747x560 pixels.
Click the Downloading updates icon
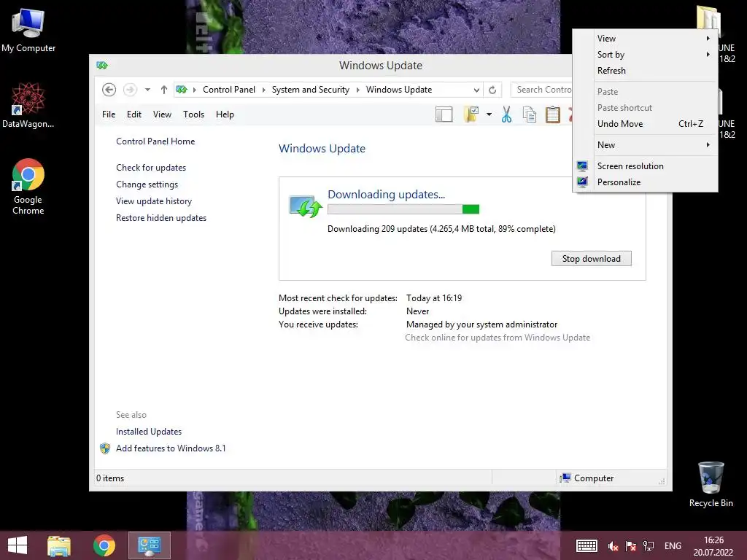pyautogui.click(x=306, y=206)
